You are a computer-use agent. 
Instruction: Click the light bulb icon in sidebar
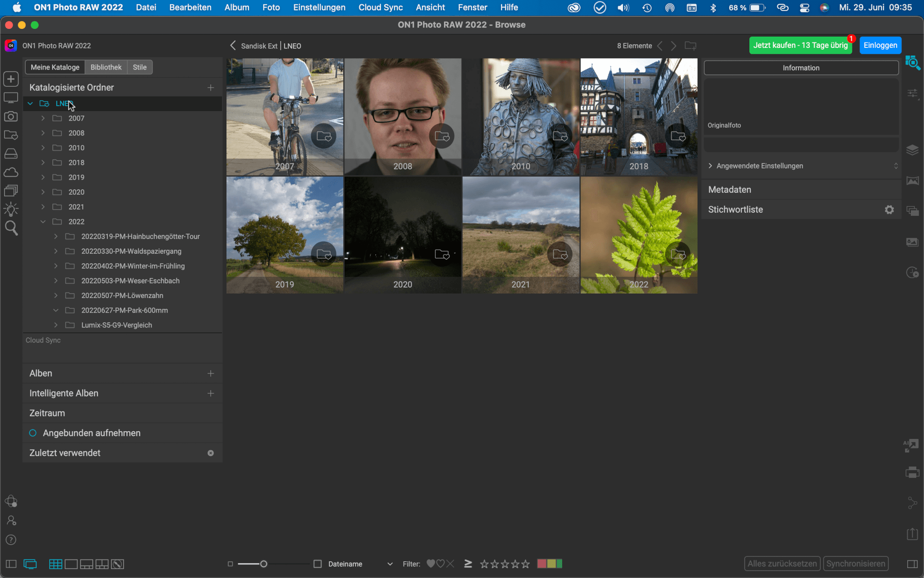pos(11,209)
